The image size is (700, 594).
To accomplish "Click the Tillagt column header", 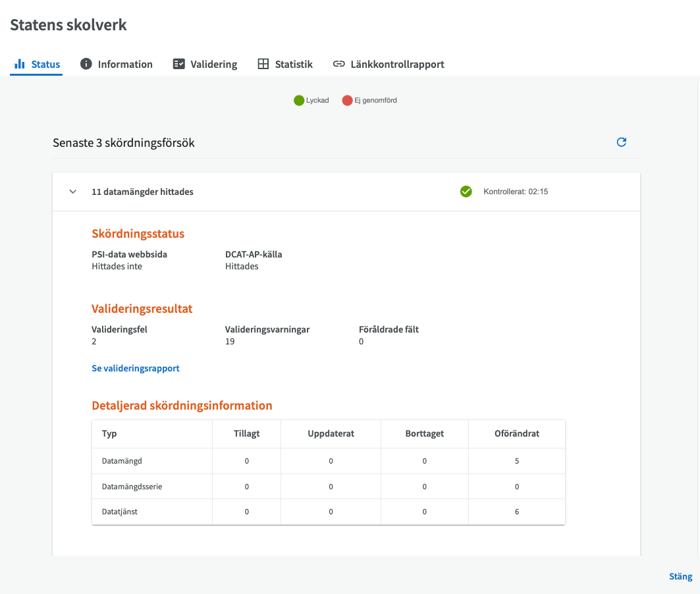I will tap(246, 433).
